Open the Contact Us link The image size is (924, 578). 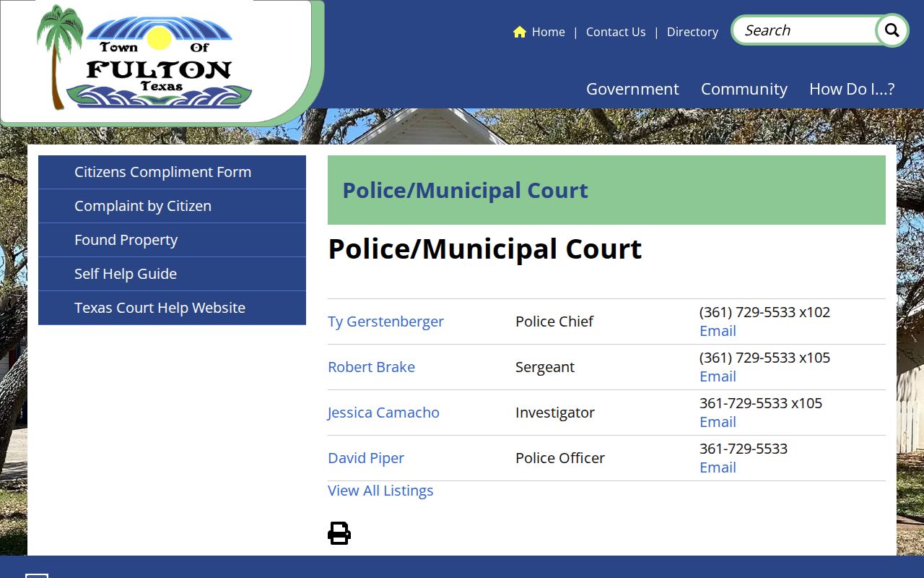616,32
